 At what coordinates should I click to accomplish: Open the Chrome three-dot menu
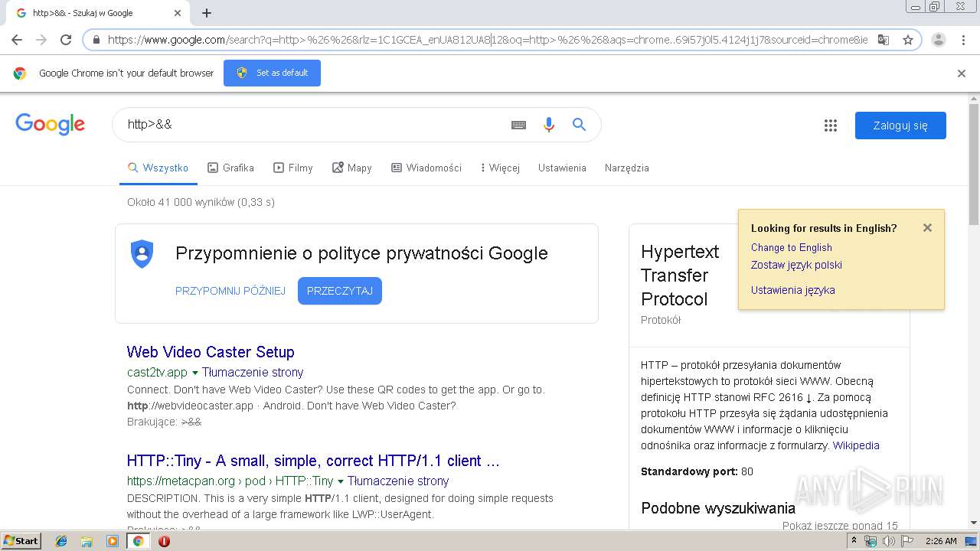(x=963, y=40)
